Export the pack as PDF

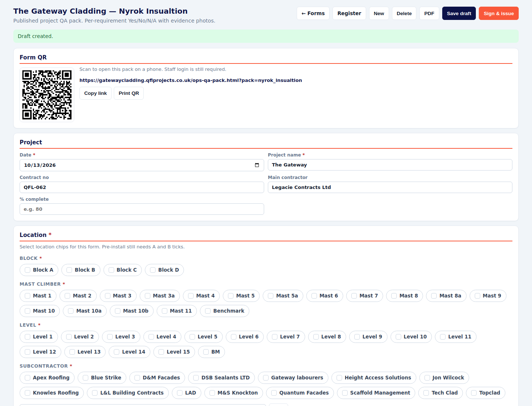(429, 13)
